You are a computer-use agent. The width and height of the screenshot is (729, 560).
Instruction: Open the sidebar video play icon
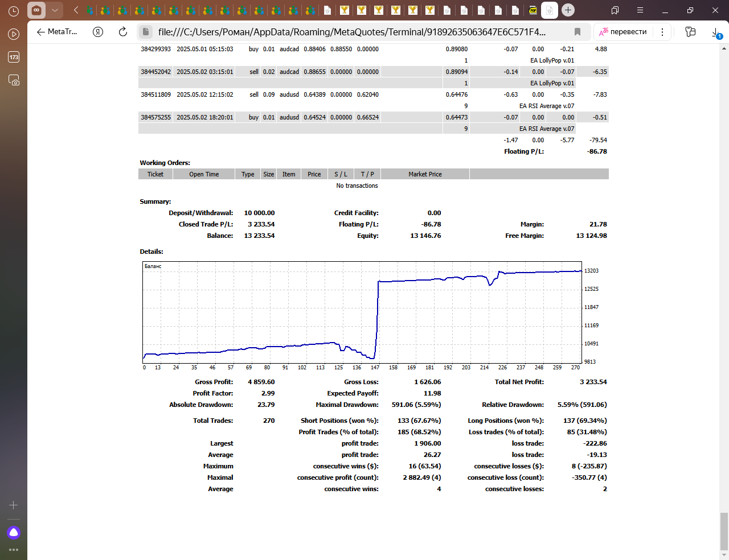click(14, 34)
